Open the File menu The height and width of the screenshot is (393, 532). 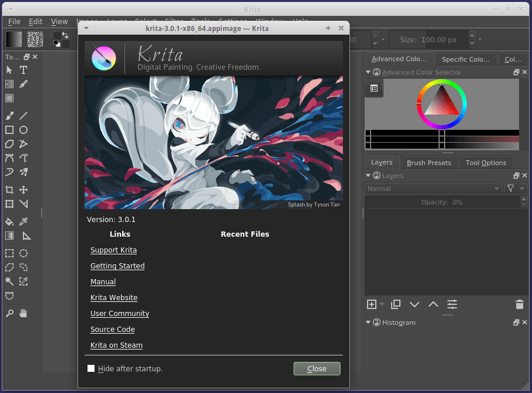pos(15,22)
